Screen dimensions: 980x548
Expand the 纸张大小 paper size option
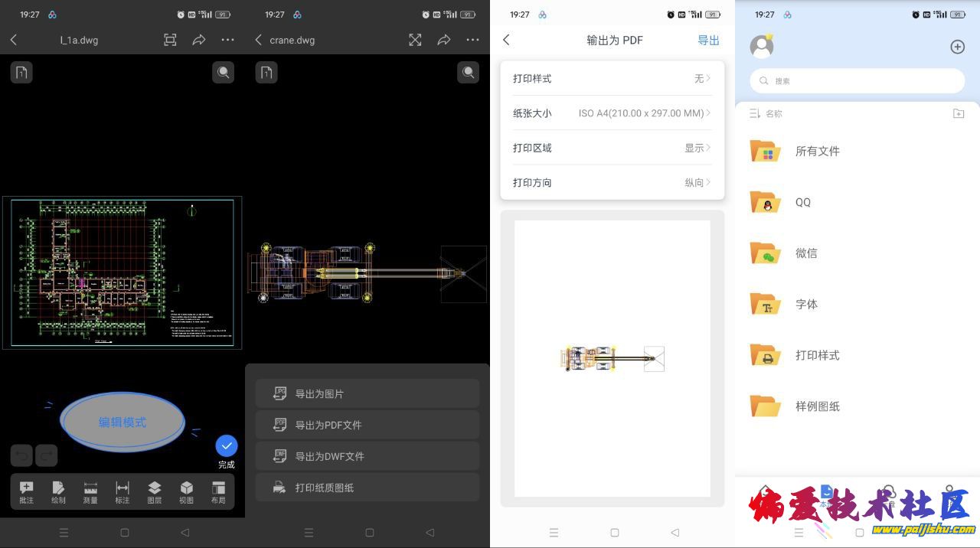pyautogui.click(x=612, y=113)
